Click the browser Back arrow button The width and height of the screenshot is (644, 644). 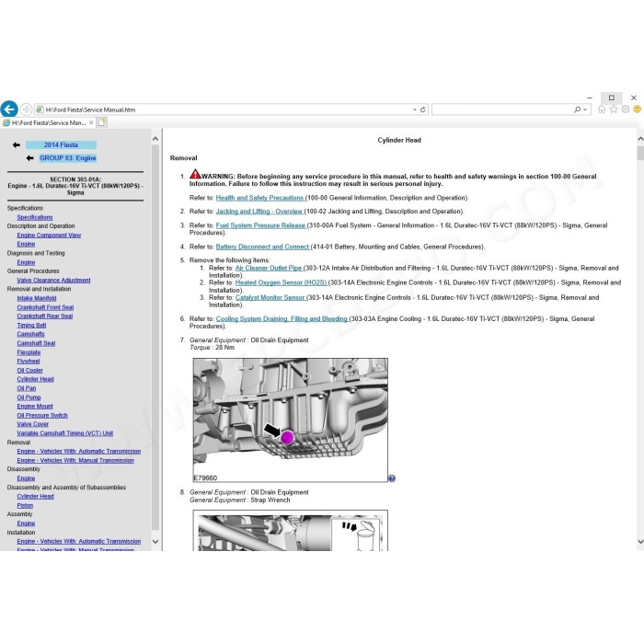[x=9, y=109]
